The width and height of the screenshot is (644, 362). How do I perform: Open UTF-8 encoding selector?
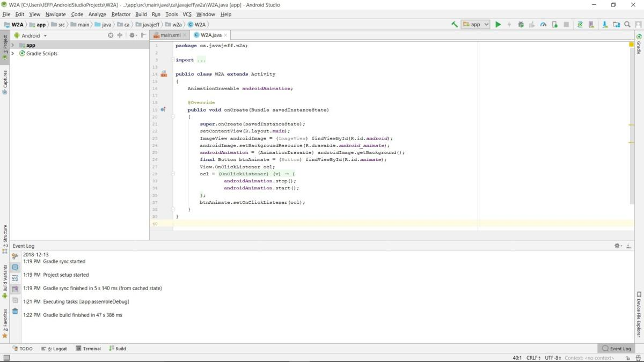[x=553, y=358]
